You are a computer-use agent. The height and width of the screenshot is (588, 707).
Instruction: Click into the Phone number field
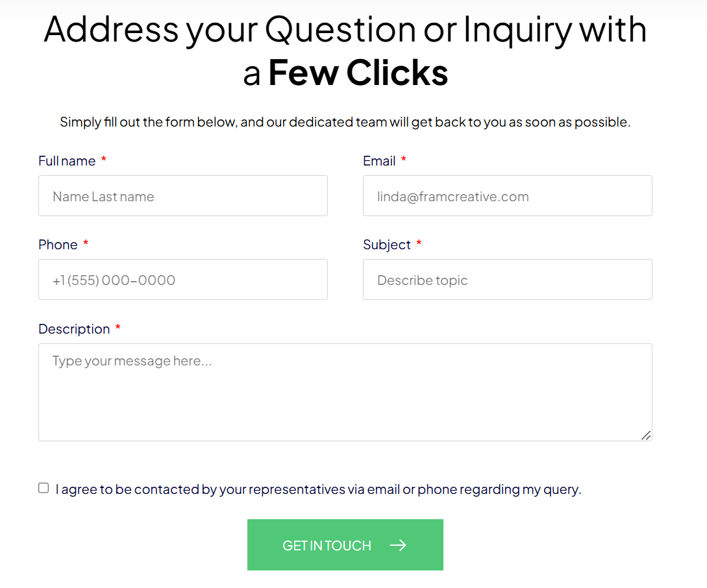pyautogui.click(x=183, y=280)
